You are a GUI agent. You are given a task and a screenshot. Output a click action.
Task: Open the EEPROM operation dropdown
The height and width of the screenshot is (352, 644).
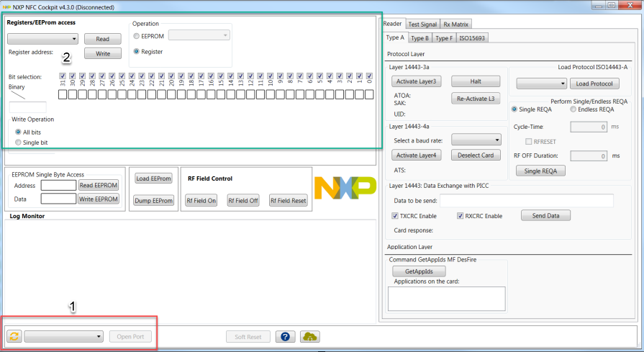pyautogui.click(x=199, y=35)
